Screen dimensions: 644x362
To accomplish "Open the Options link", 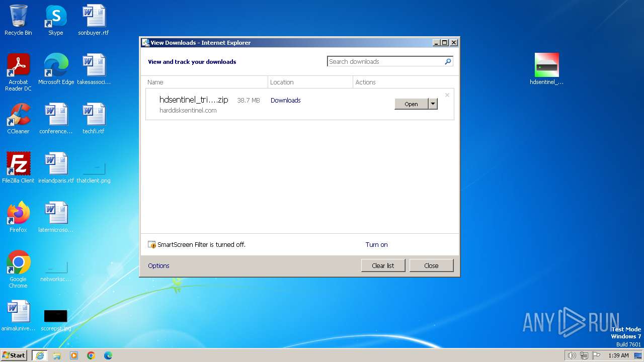I will [158, 265].
